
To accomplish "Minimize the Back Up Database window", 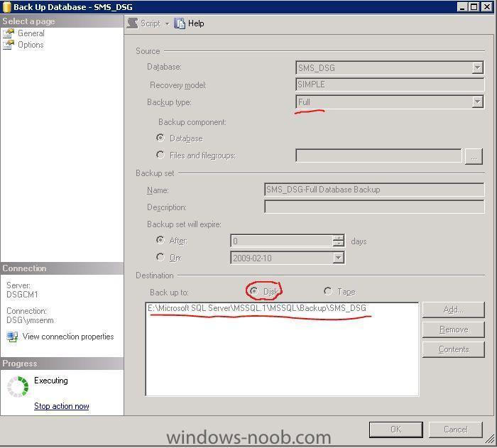I will point(462,6).
